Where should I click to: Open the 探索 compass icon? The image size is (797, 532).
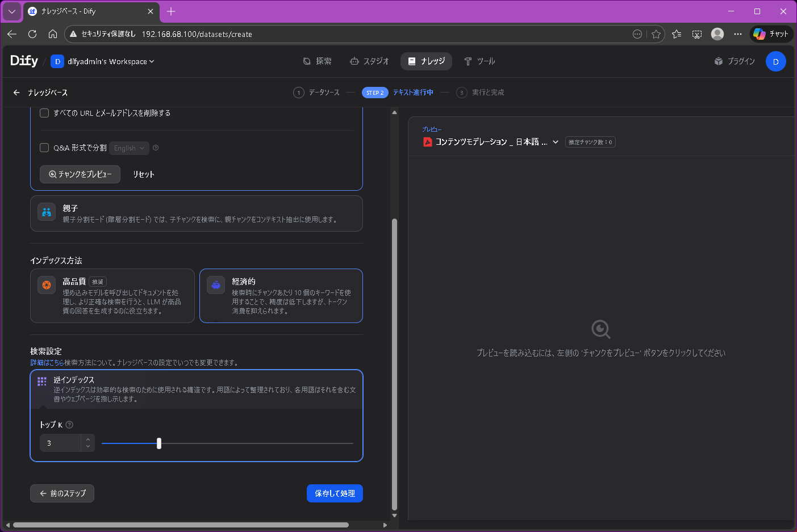[x=306, y=61]
